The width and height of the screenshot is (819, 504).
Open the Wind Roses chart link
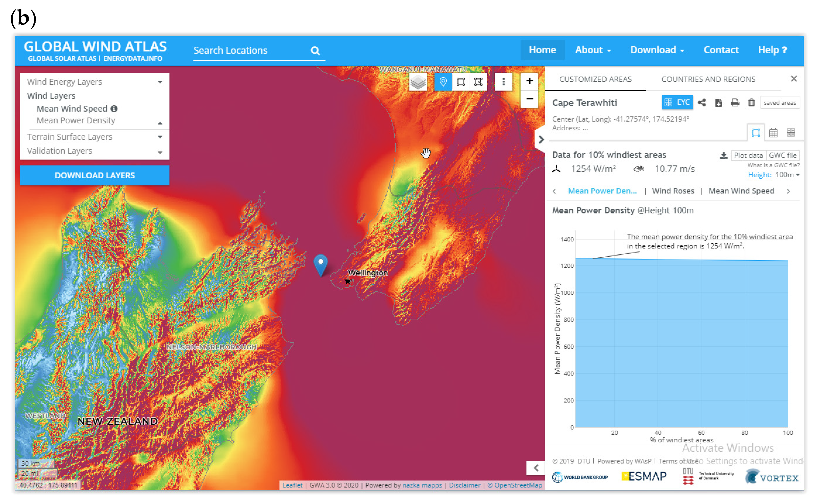tap(673, 191)
